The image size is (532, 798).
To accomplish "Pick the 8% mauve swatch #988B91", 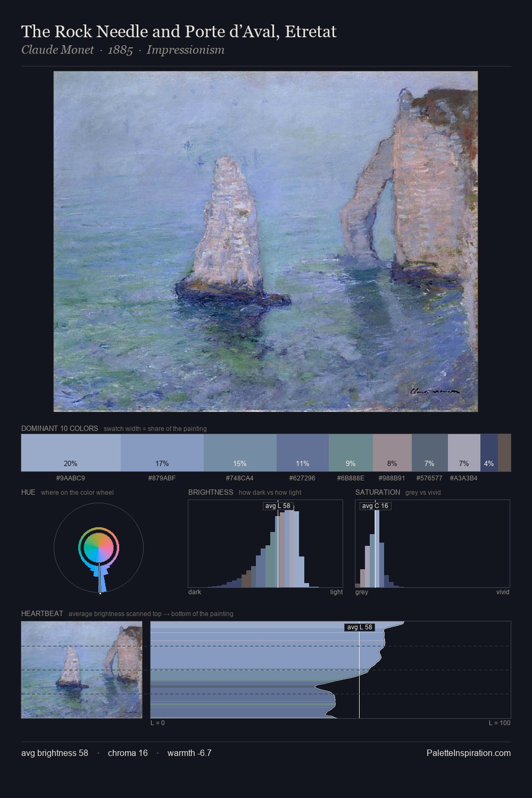I will [x=392, y=453].
